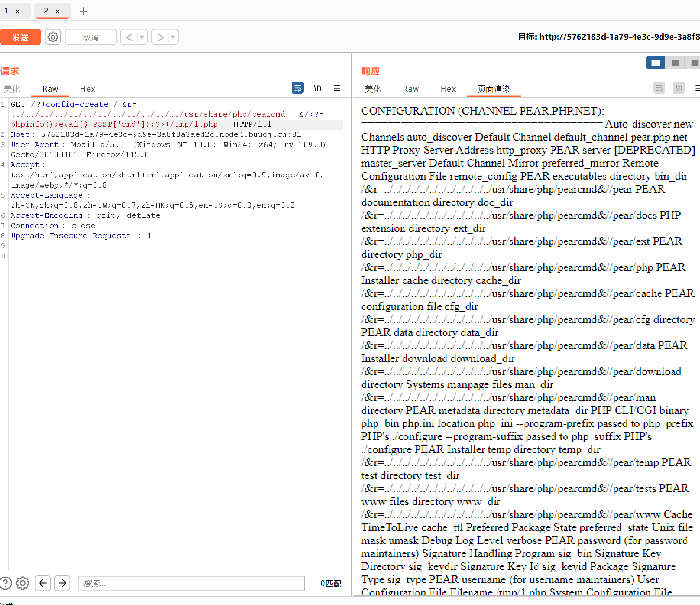Go to previous search match arrow

coord(43,583)
